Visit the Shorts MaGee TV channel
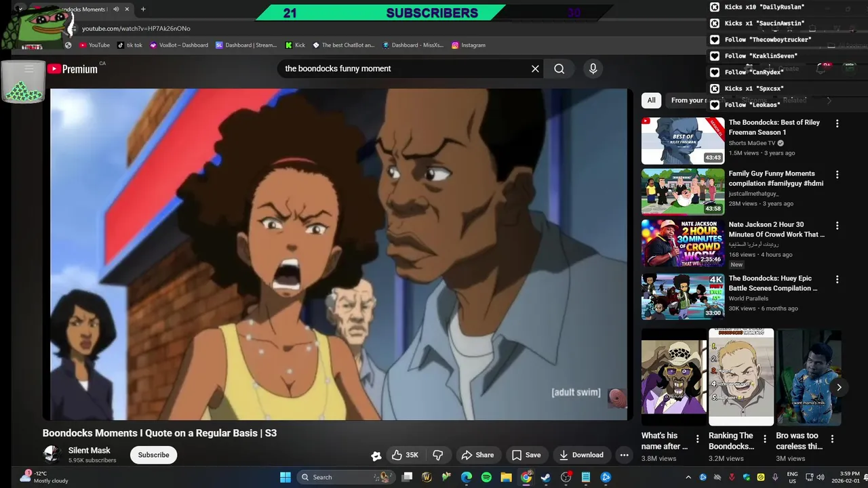Viewport: 868px width, 488px height. click(x=752, y=143)
